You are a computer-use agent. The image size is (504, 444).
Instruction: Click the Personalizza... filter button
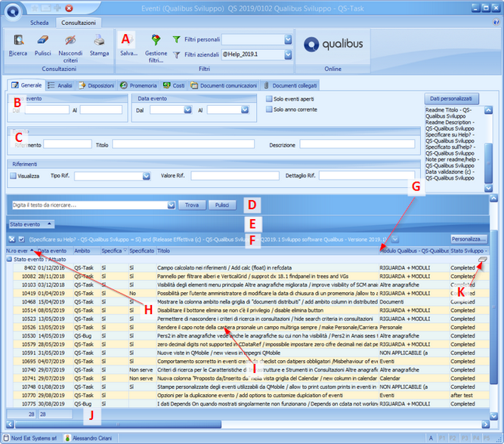pyautogui.click(x=469, y=239)
